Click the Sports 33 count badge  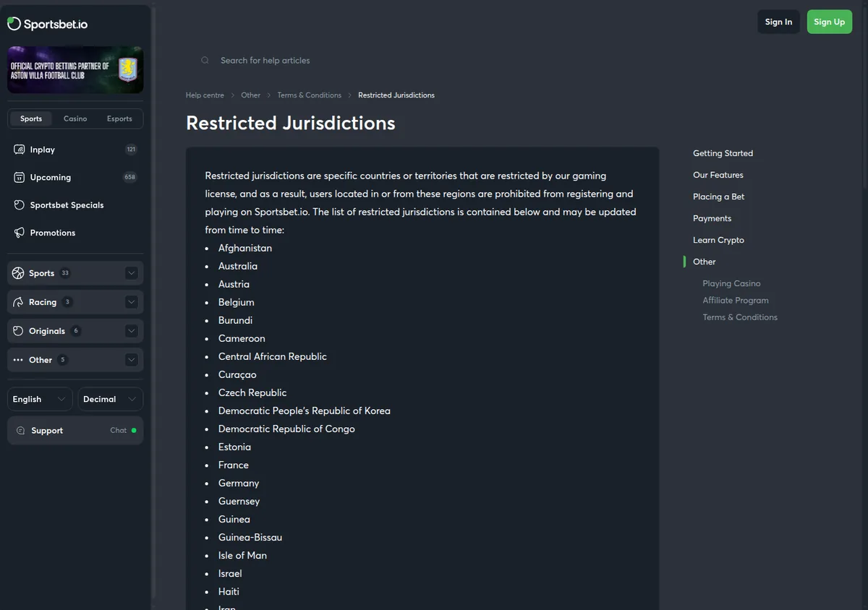pyautogui.click(x=65, y=273)
